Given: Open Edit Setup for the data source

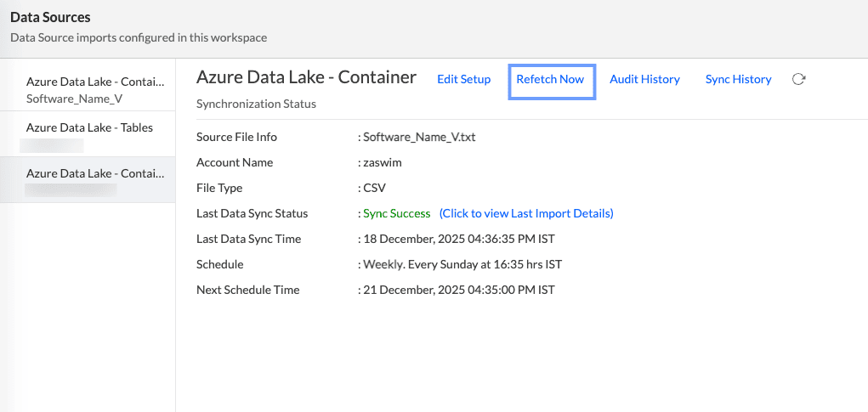Looking at the screenshot, I should pyautogui.click(x=463, y=79).
